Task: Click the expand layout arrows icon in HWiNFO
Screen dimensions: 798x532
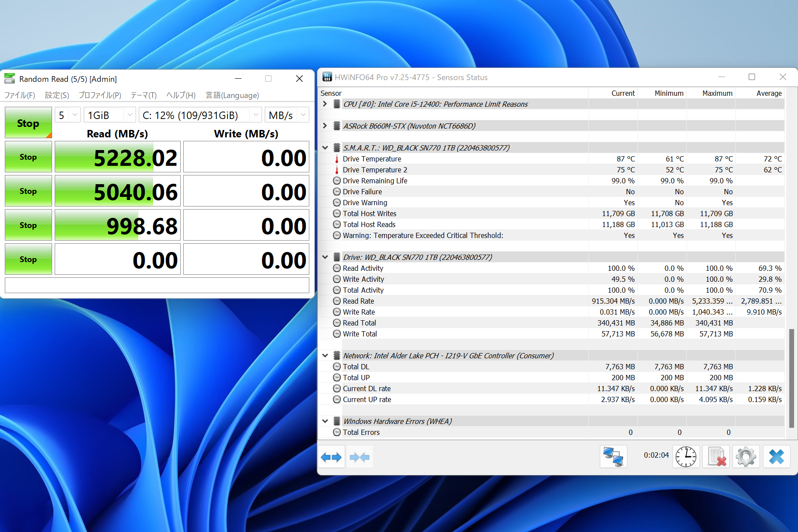Action: pyautogui.click(x=331, y=457)
